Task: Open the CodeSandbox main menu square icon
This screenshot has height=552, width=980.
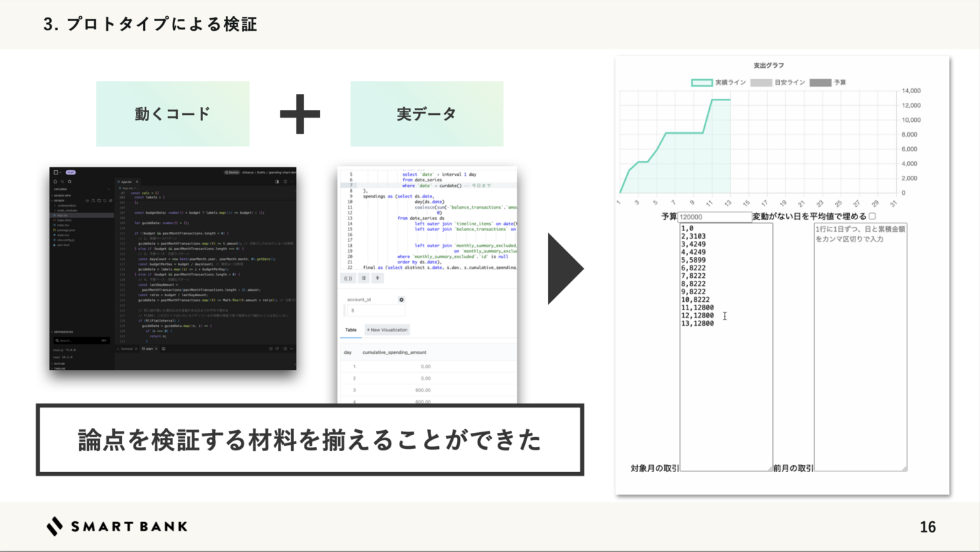Action: coord(56,172)
